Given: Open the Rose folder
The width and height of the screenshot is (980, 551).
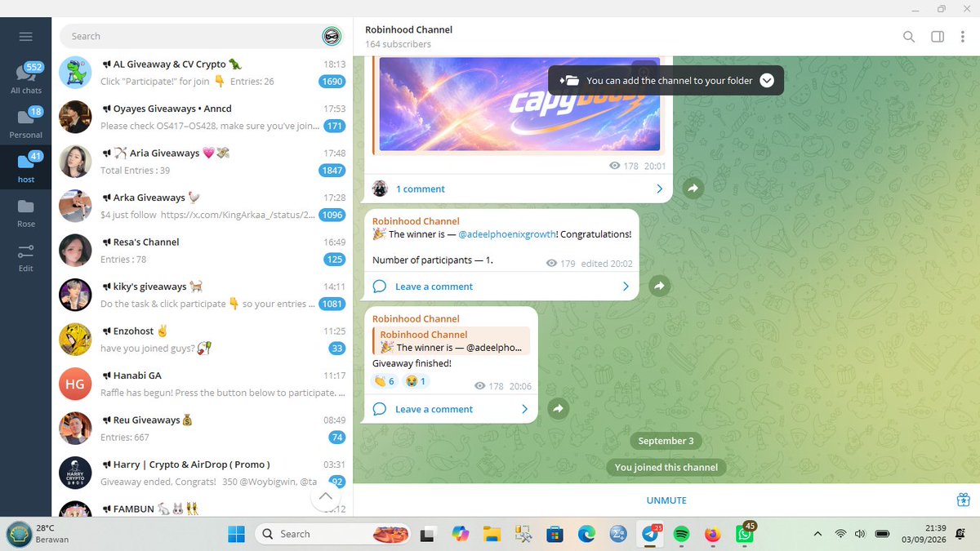Looking at the screenshot, I should 26,212.
